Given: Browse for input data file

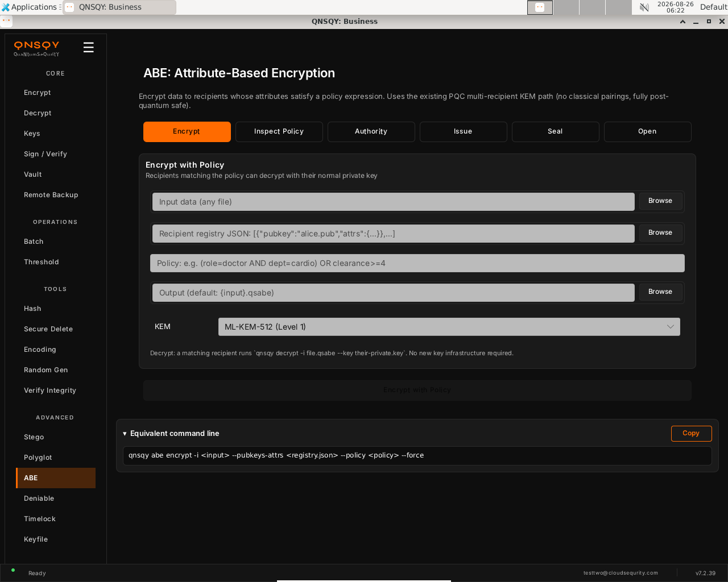Looking at the screenshot, I should click(660, 201).
